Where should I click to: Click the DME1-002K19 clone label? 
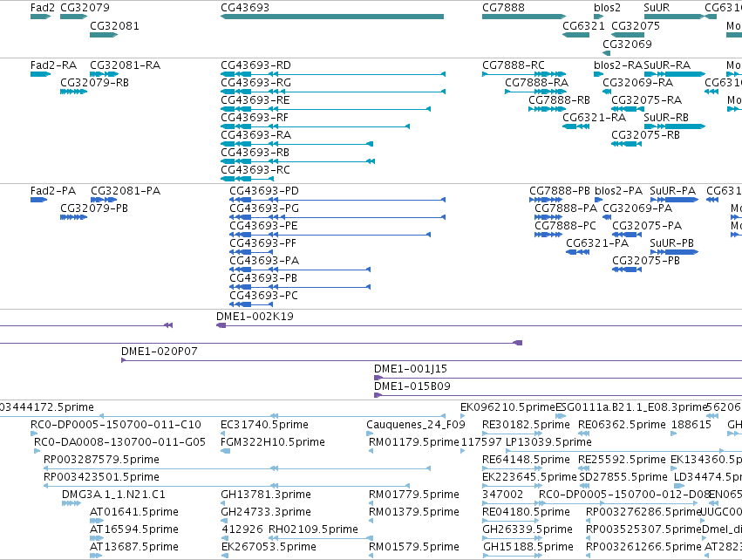[x=255, y=317]
